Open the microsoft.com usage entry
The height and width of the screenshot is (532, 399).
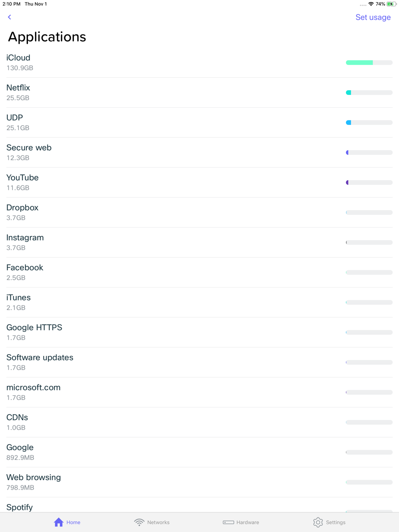160,392
